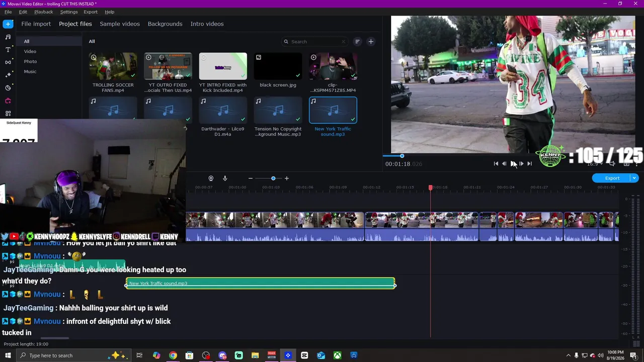Viewport: 644px width, 362px height.
Task: Open the 16:9 aspect ratio dropdown
Action: click(595, 164)
